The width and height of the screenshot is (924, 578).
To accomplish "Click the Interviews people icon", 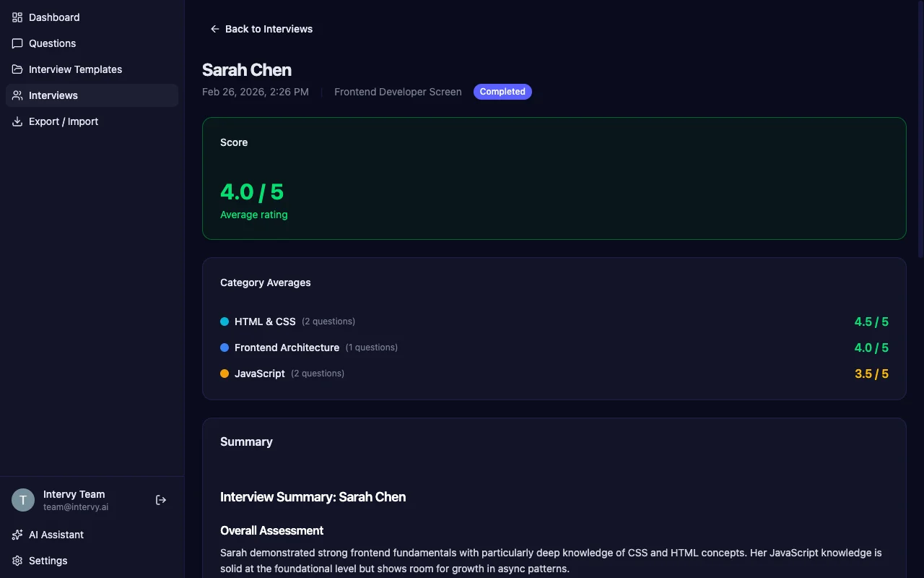I will point(17,95).
